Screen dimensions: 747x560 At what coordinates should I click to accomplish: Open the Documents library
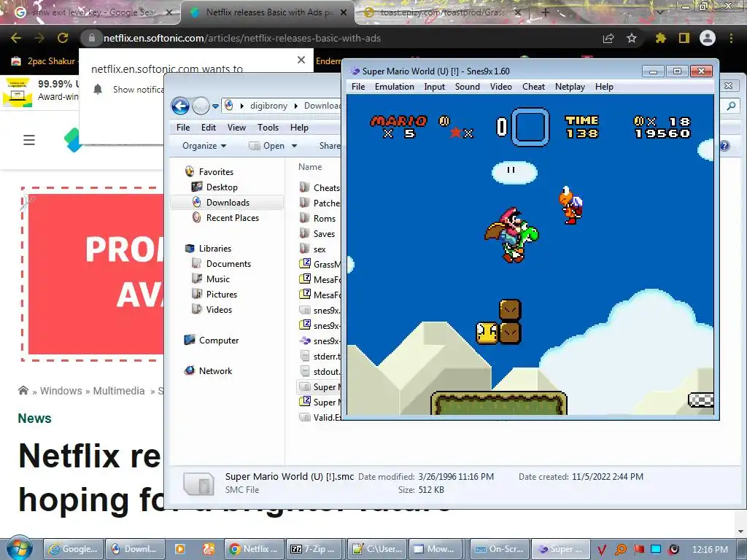pyautogui.click(x=228, y=263)
